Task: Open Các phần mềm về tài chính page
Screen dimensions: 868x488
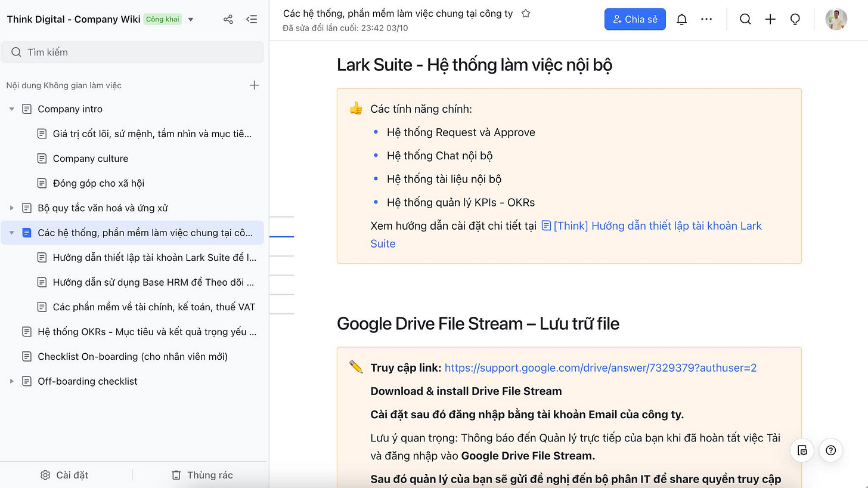Action: pos(154,307)
